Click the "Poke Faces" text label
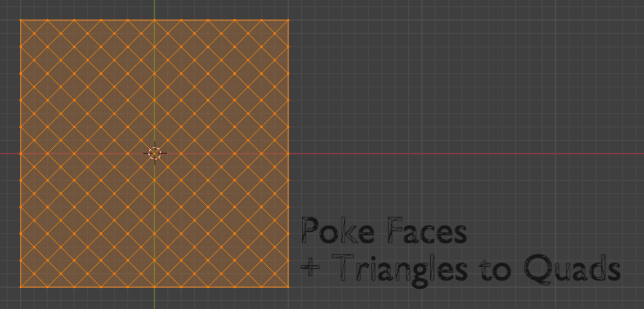Viewport: 644px width, 309px height. [x=384, y=232]
